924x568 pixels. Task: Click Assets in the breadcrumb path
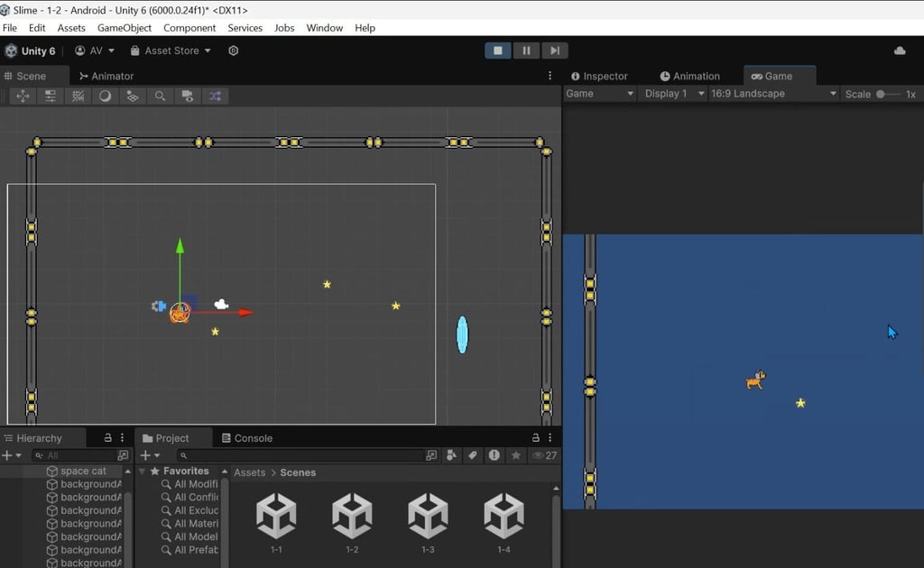pyautogui.click(x=249, y=472)
